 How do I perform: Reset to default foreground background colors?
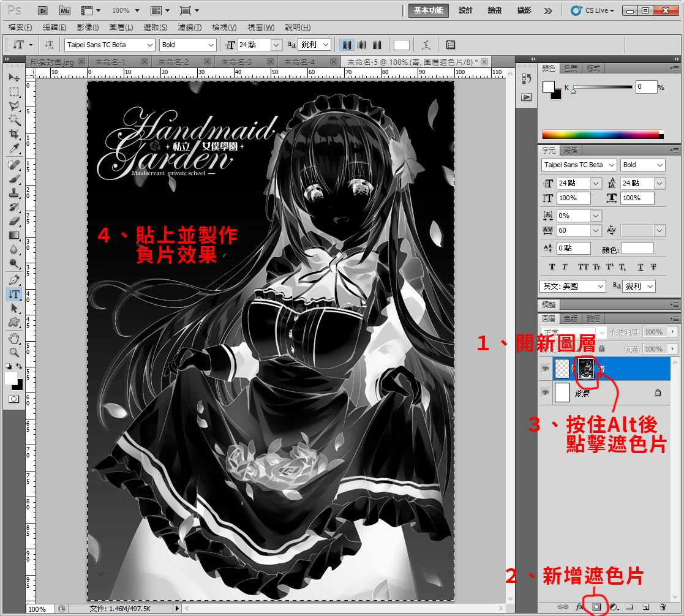9,366
